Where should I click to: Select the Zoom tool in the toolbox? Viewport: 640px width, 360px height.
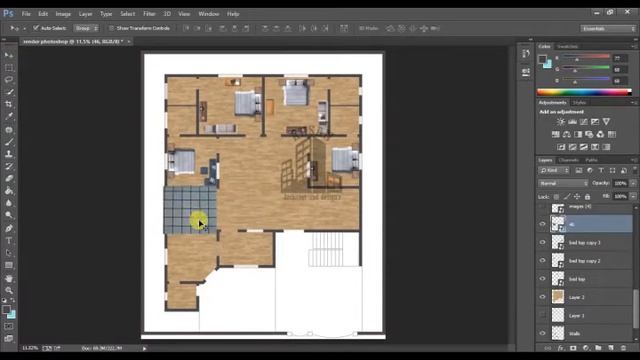point(9,291)
